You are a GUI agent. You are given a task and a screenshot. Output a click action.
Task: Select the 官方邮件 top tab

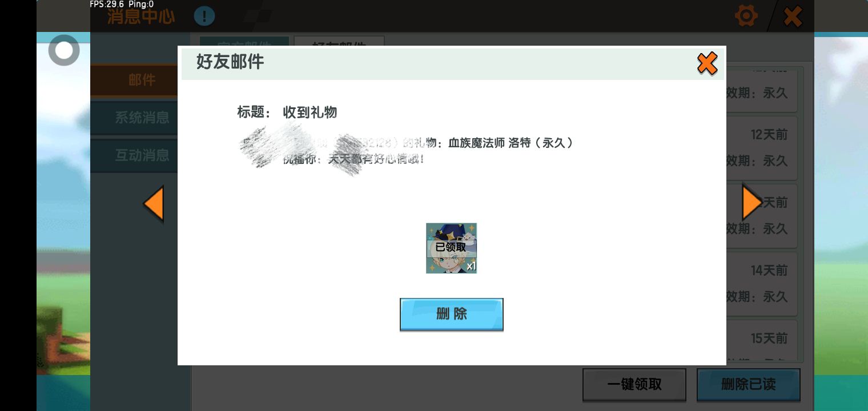click(244, 42)
